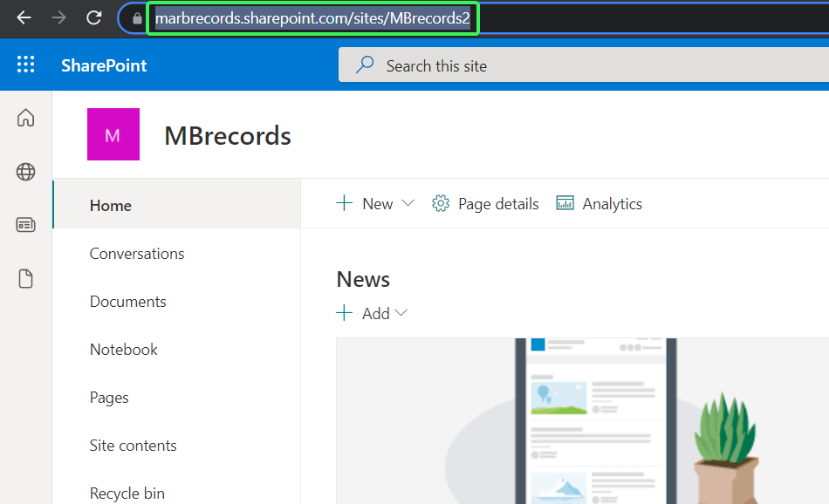Click the search magnifier icon

tap(365, 65)
